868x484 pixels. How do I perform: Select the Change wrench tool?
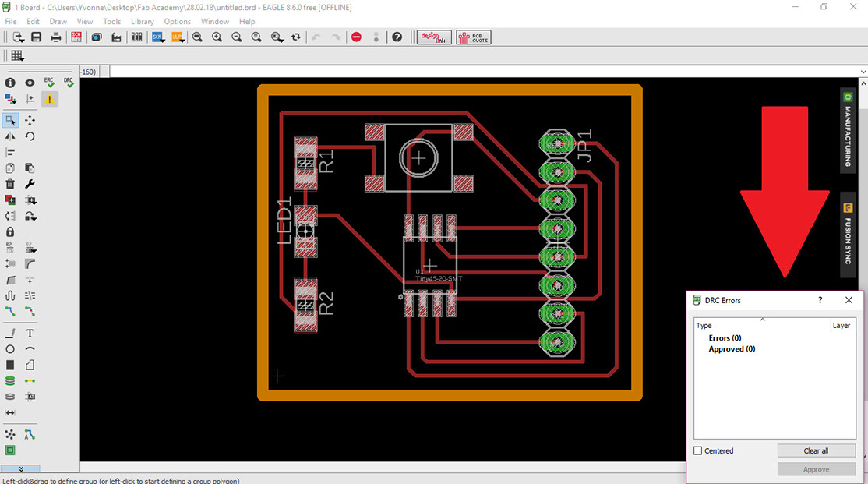tap(30, 185)
